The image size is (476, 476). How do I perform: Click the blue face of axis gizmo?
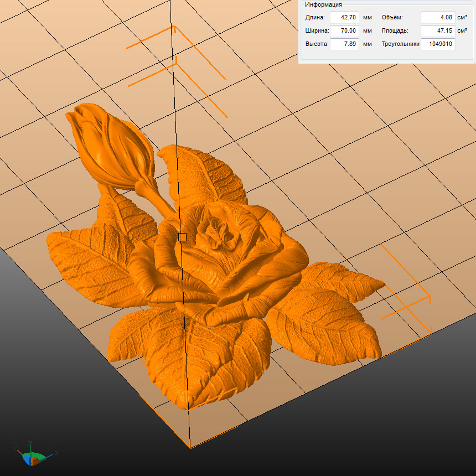(x=25, y=458)
